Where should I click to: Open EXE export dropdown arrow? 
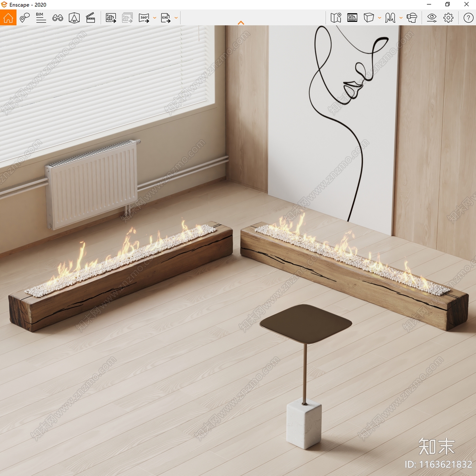click(x=176, y=18)
